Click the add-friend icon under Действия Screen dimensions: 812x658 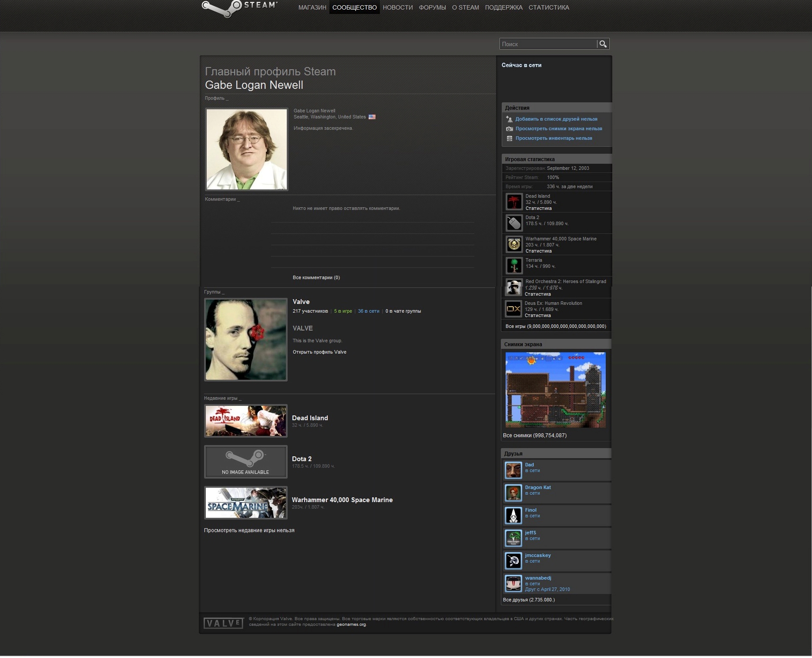point(509,119)
